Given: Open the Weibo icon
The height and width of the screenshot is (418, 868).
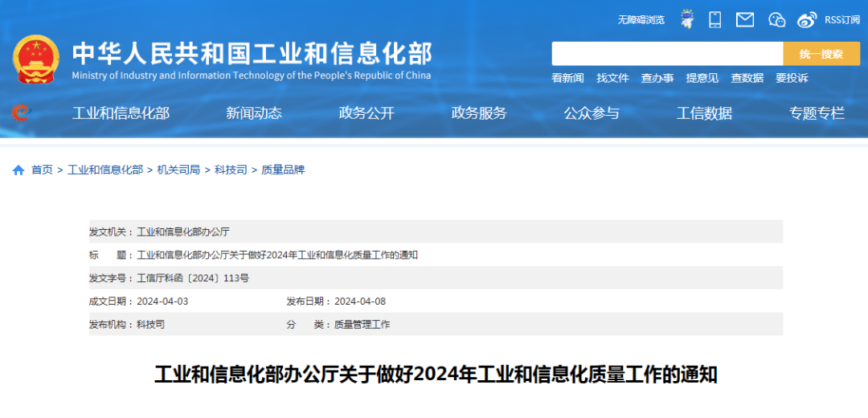Looking at the screenshot, I should coord(807,20).
